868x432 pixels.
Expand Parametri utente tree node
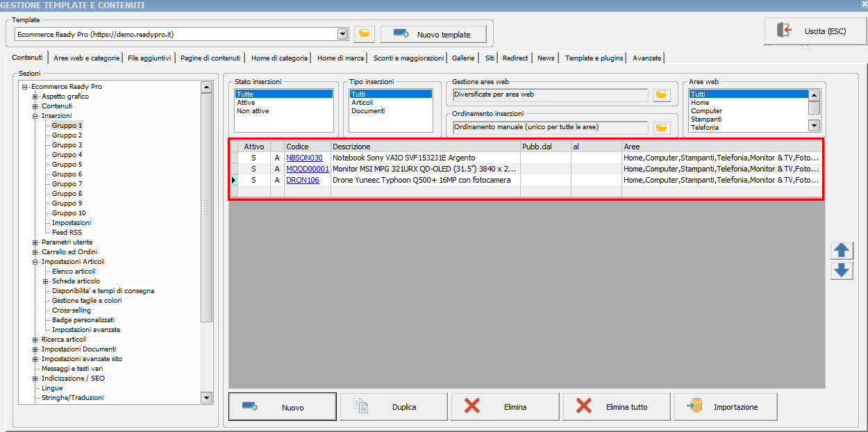(35, 242)
